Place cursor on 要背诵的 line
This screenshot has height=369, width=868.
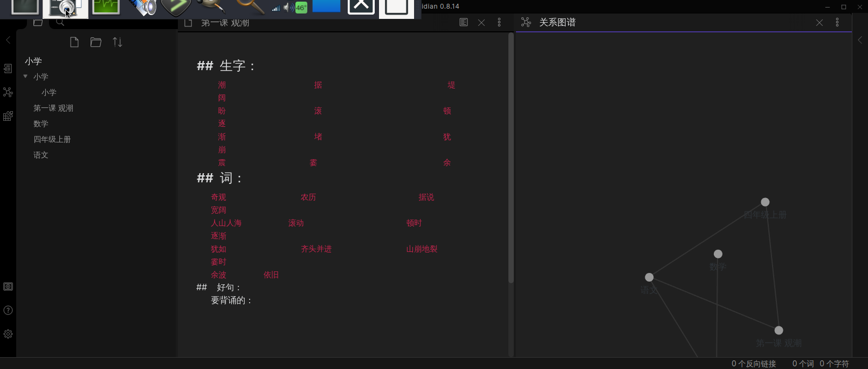pyautogui.click(x=232, y=300)
